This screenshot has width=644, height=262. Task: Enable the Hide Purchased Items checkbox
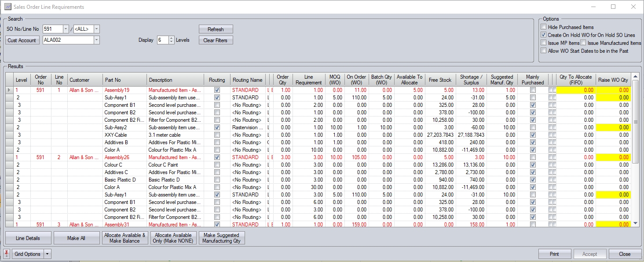click(x=544, y=27)
